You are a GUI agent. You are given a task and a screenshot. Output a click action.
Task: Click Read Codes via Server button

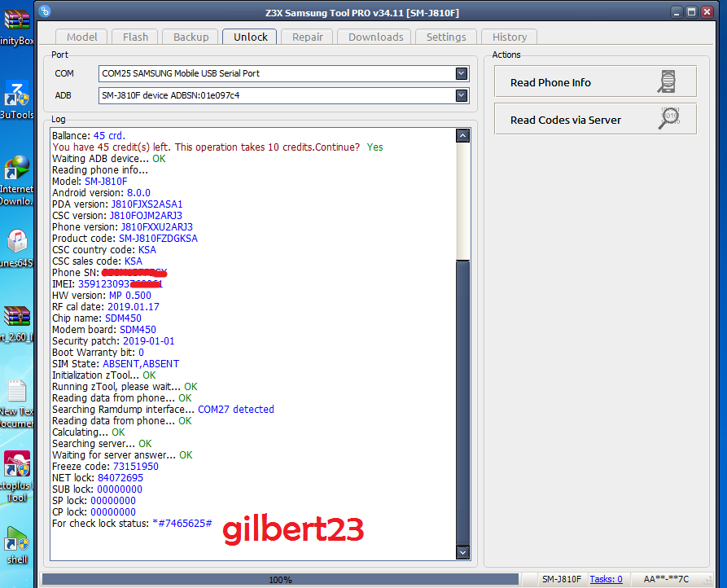coord(595,119)
